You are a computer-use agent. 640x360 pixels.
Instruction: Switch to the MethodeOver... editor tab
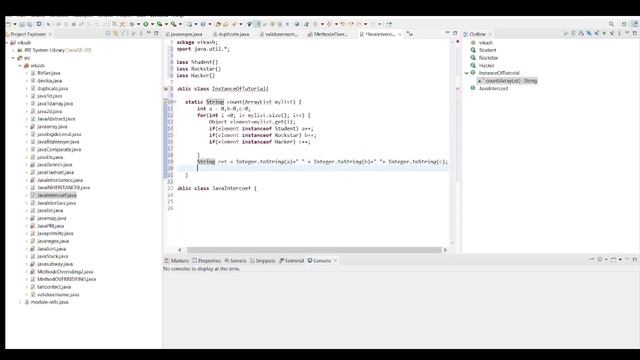pyautogui.click(x=328, y=34)
